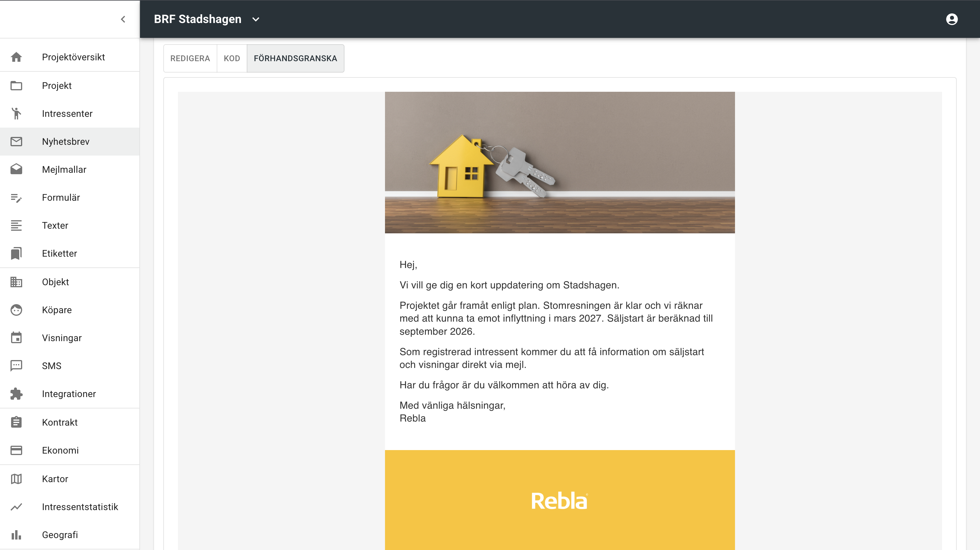
Task: Go to Intressentstatistik in the sidebar
Action: coord(80,507)
